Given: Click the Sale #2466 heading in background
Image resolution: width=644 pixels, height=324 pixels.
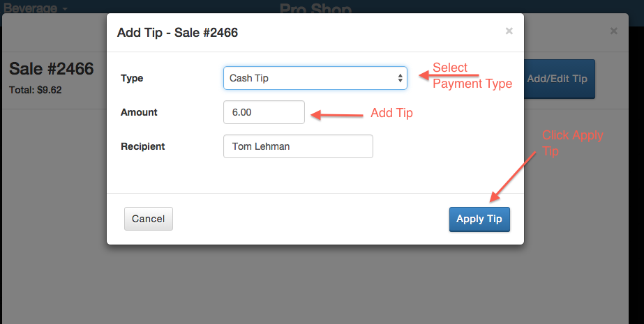Looking at the screenshot, I should click(52, 68).
